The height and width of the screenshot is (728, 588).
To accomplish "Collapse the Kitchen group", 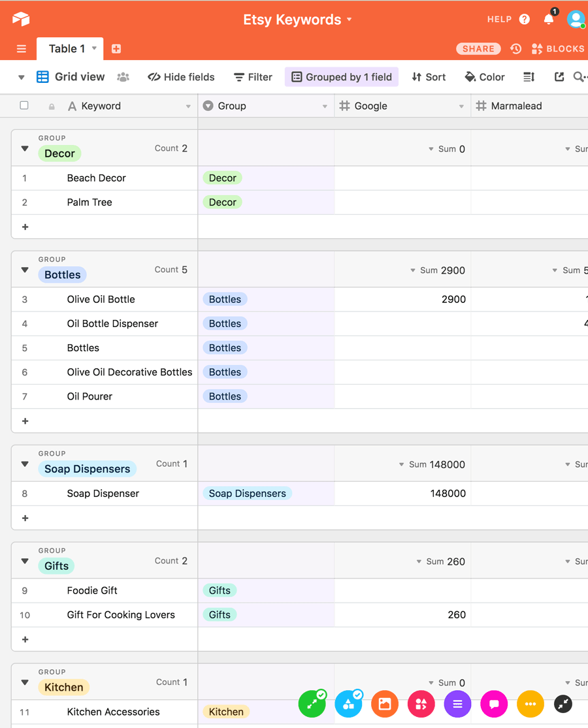I will (25, 682).
